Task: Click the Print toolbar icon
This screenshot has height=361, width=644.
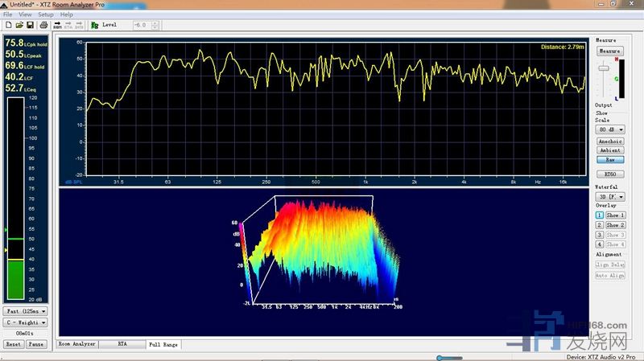Action: (43, 25)
